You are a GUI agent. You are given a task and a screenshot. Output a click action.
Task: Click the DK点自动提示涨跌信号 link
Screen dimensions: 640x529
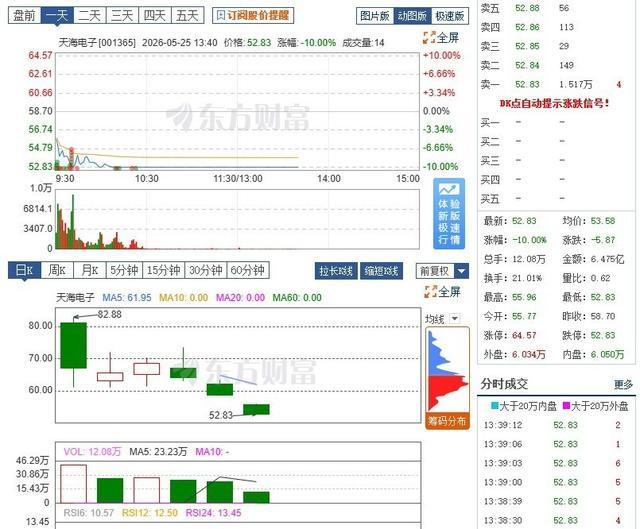(555, 103)
